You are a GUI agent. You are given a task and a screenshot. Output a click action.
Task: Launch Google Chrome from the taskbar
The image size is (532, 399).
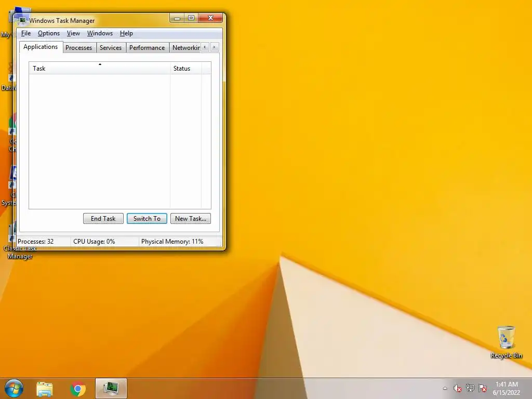tap(78, 389)
